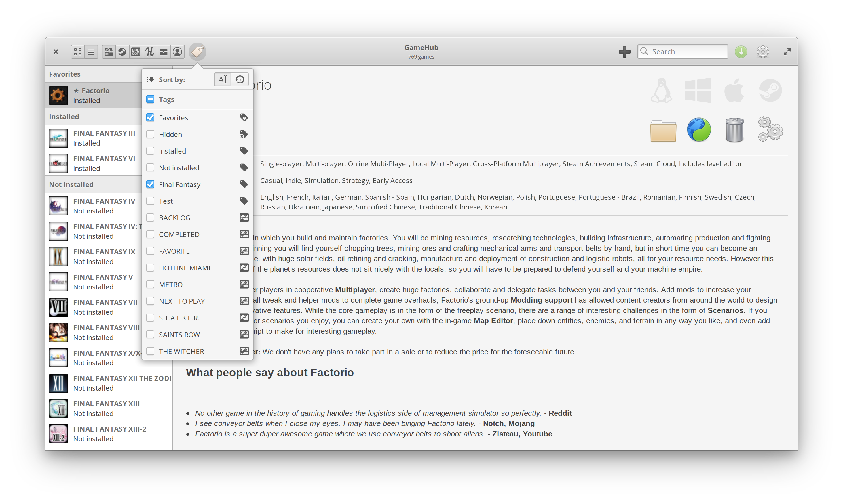The height and width of the screenshot is (504, 843).
Task: Open game properties gears icon
Action: click(770, 129)
